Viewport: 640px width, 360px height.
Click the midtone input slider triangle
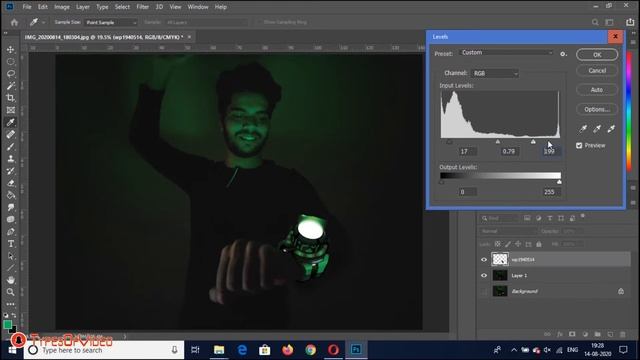click(498, 142)
